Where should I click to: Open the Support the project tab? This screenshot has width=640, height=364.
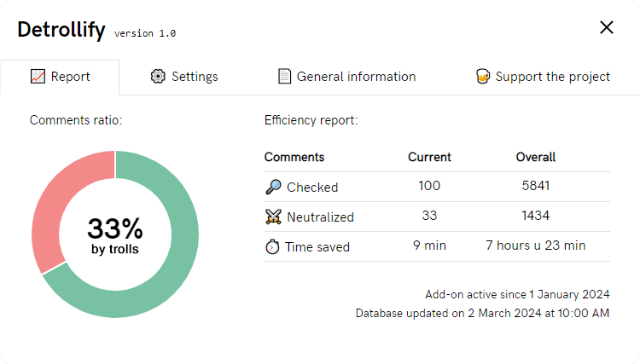point(543,77)
